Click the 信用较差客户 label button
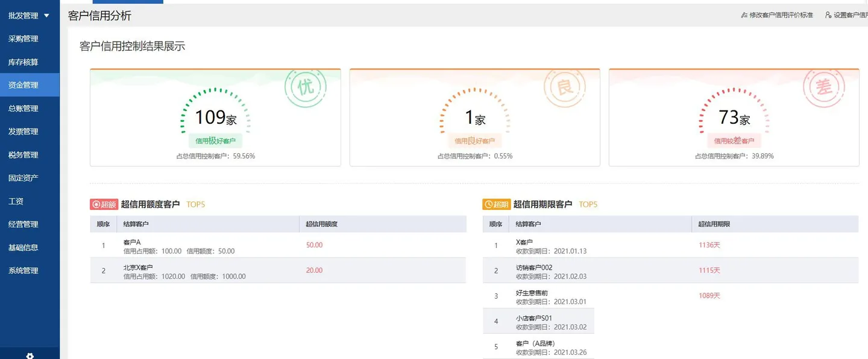This screenshot has width=868, height=359. point(734,141)
